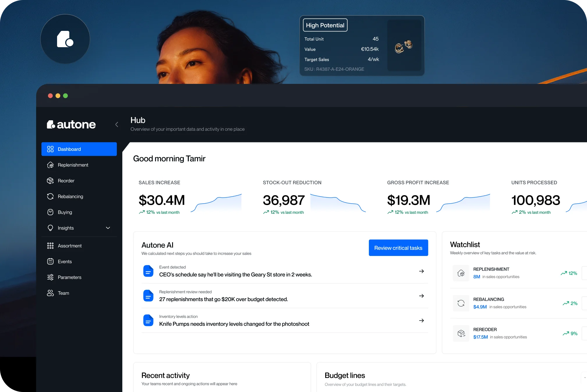Click the Parameters sliders icon
The height and width of the screenshot is (392, 587).
pyautogui.click(x=50, y=277)
